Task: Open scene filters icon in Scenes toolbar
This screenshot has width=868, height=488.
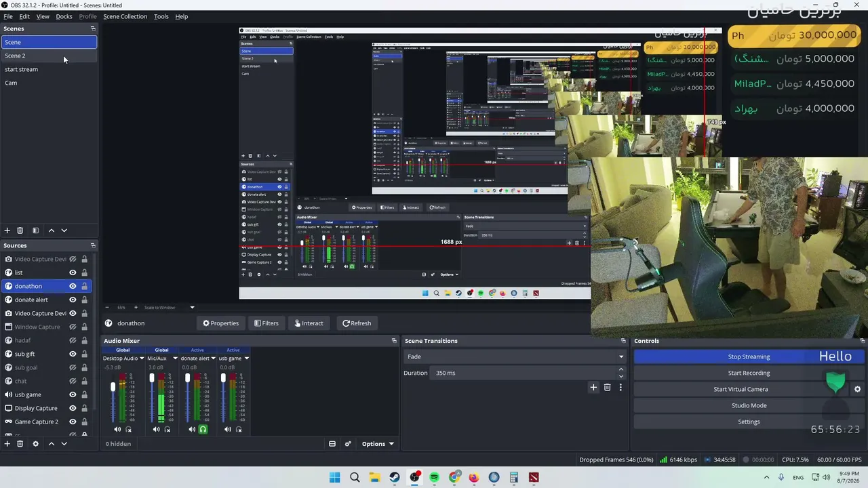Action: (35, 230)
